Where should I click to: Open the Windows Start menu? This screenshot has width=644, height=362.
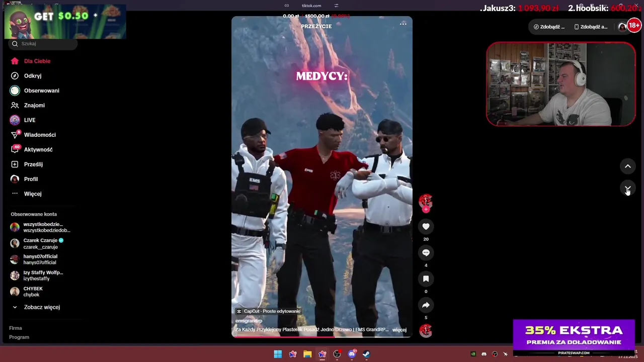[278, 354]
